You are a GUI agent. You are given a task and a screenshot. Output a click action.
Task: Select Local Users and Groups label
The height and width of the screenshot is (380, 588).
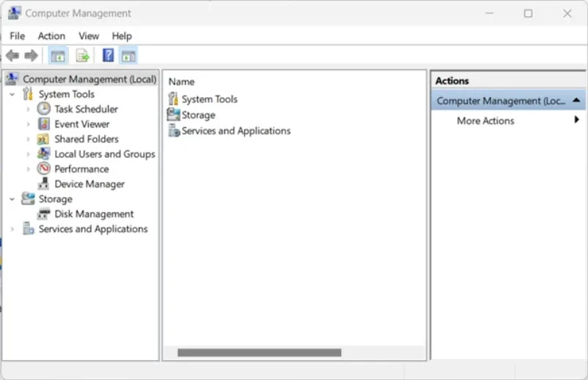click(x=104, y=154)
